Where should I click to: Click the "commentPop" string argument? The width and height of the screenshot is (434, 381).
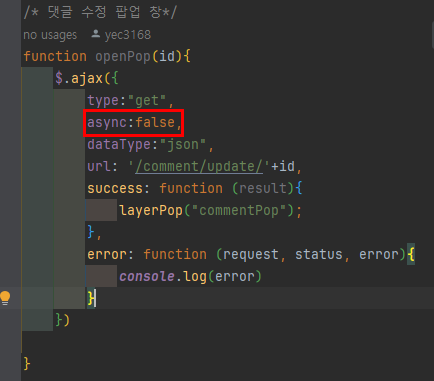pos(239,211)
